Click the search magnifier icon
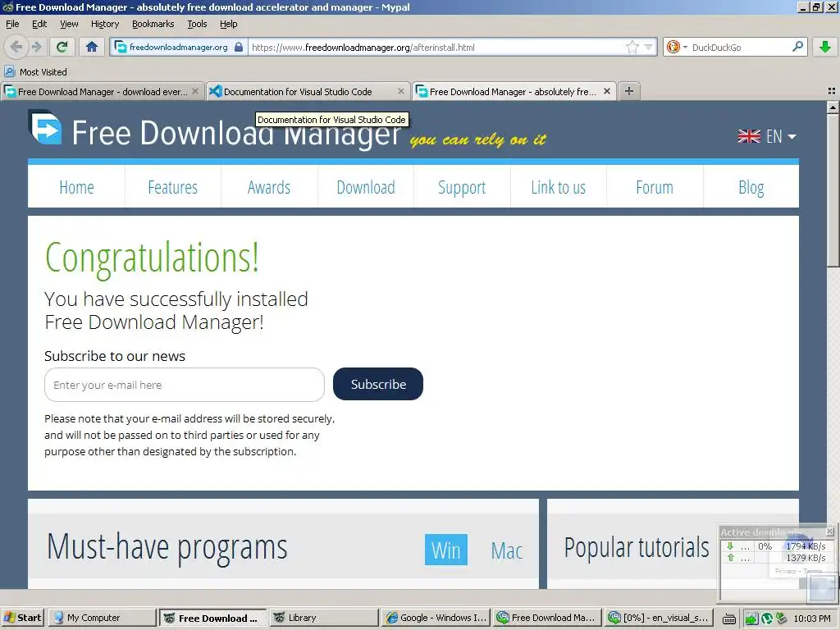The height and width of the screenshot is (630, 840). (797, 47)
